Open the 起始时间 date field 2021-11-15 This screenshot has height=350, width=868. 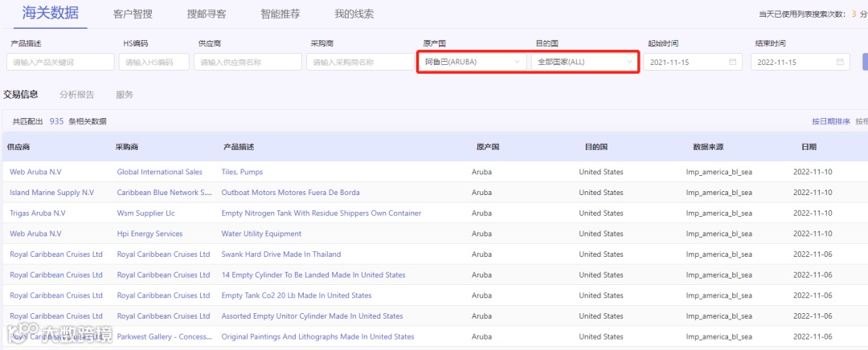pyautogui.click(x=693, y=62)
